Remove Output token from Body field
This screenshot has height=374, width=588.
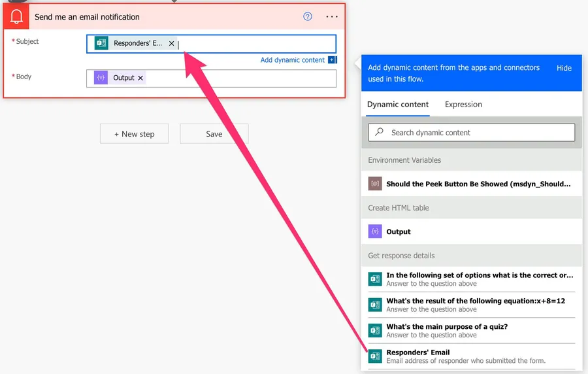(140, 78)
